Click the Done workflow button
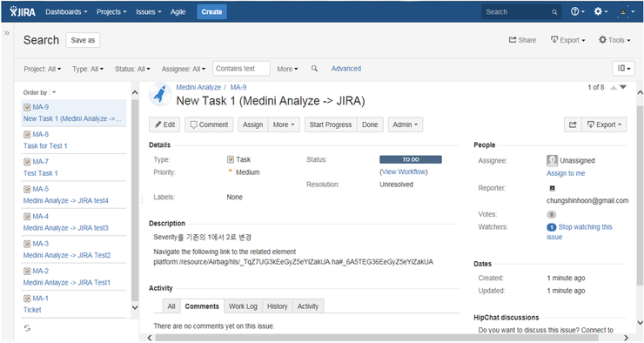This screenshot has width=644, height=343. tap(370, 124)
